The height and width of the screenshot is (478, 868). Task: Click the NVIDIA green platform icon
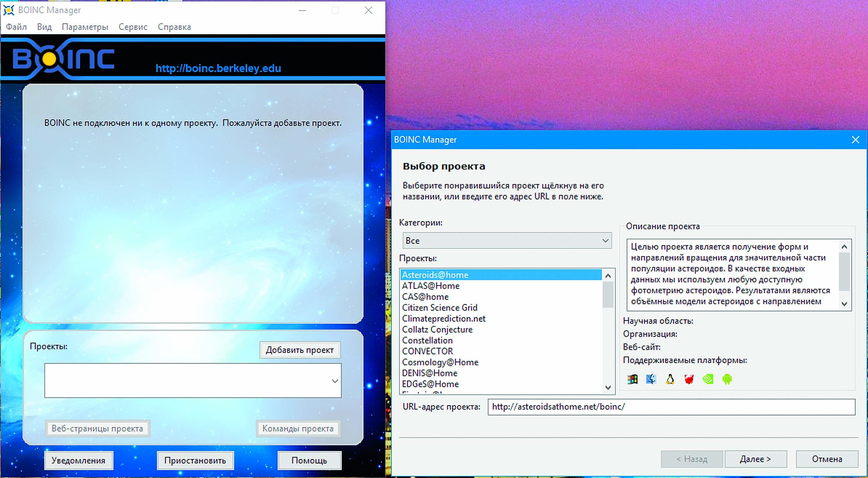[x=708, y=379]
